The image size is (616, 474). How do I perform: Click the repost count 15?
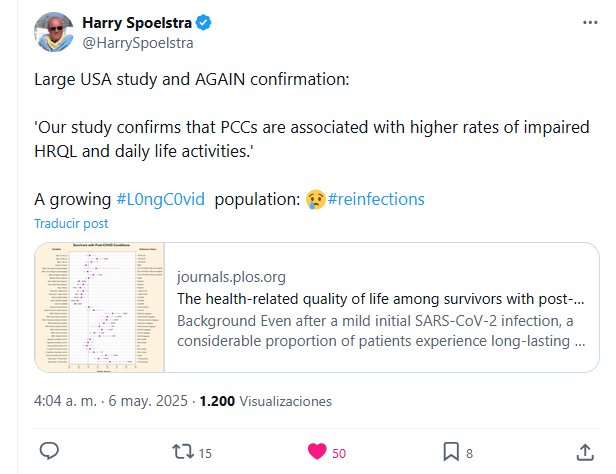[205, 453]
